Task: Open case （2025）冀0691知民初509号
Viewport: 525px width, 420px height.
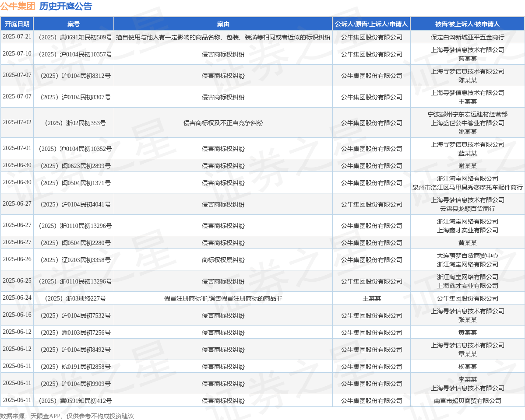Action: click(74, 37)
